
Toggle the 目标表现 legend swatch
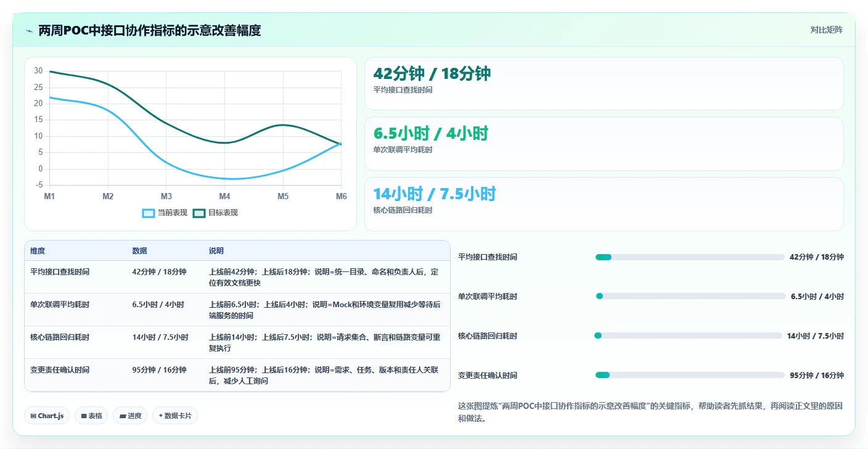(x=199, y=213)
